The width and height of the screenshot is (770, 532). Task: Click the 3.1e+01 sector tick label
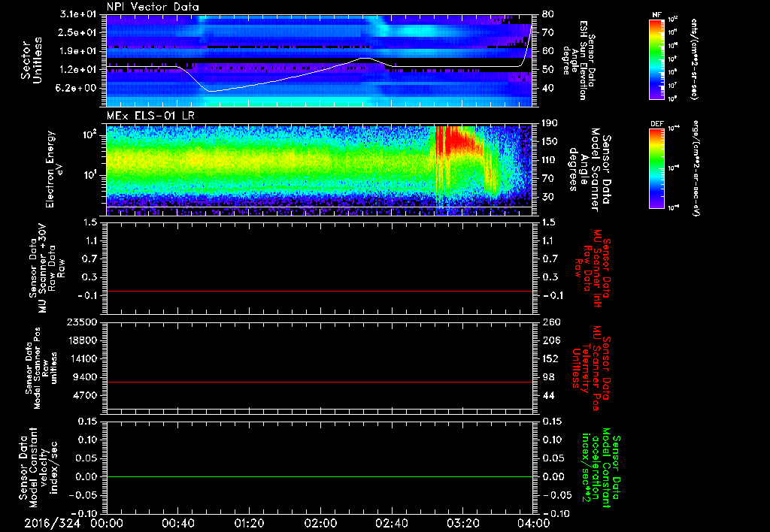[x=78, y=14]
